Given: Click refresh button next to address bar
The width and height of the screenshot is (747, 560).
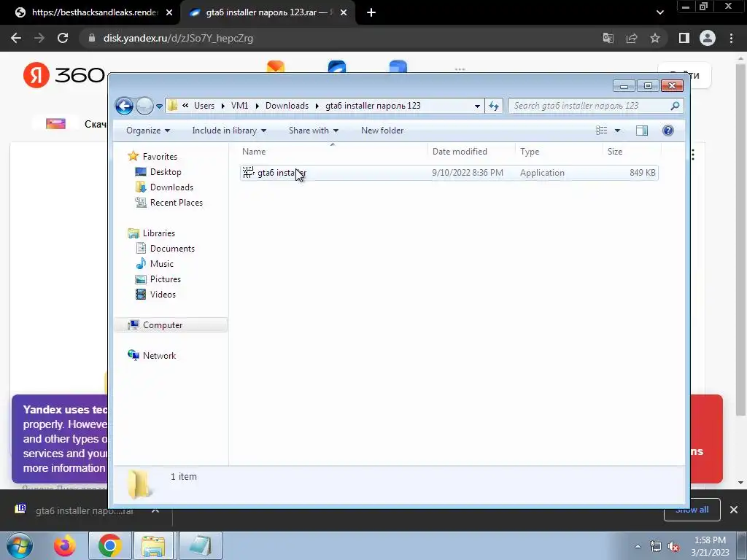Looking at the screenshot, I should [x=494, y=106].
